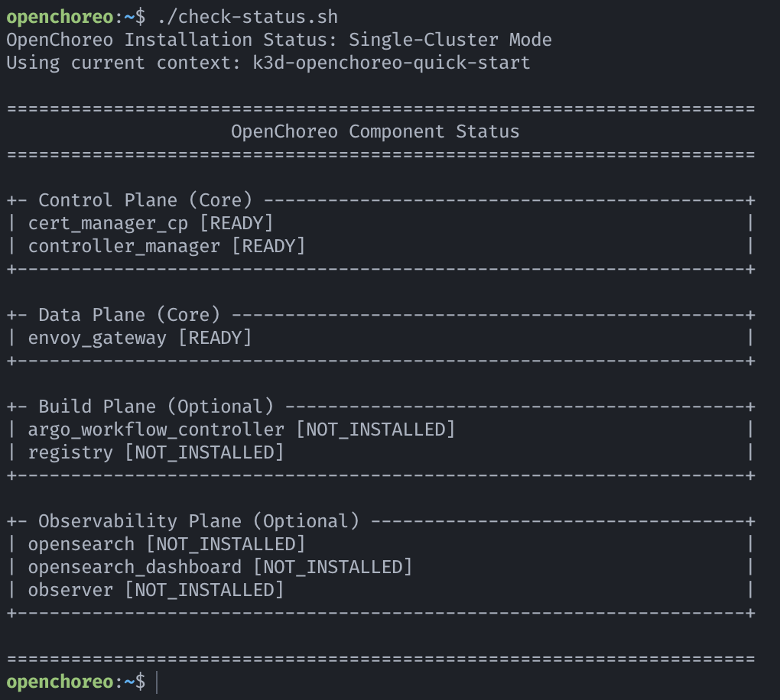The image size is (780, 700).
Task: Select the opensearch component entry
Action: tap(81, 543)
